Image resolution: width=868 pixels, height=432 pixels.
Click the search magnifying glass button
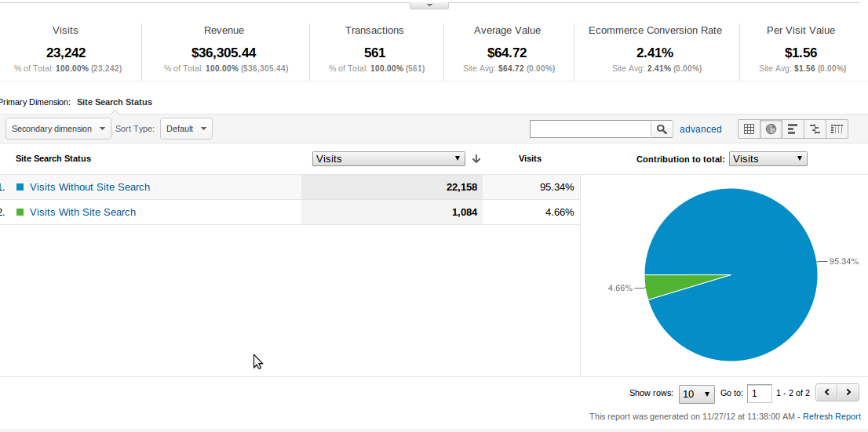[662, 129]
